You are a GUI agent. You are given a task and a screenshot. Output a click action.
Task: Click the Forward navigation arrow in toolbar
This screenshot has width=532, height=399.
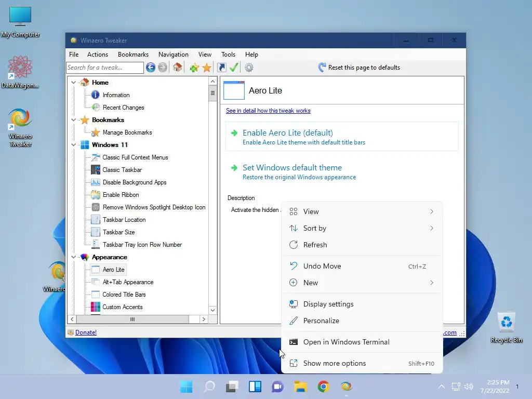(163, 68)
